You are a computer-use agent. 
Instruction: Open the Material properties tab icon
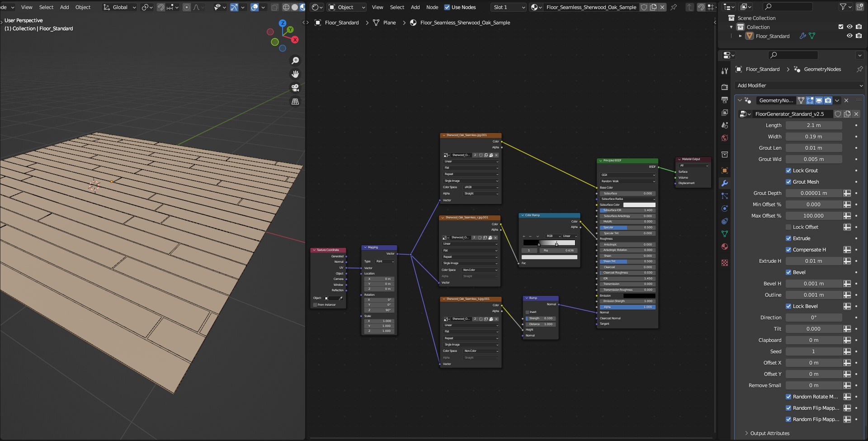pyautogui.click(x=725, y=247)
